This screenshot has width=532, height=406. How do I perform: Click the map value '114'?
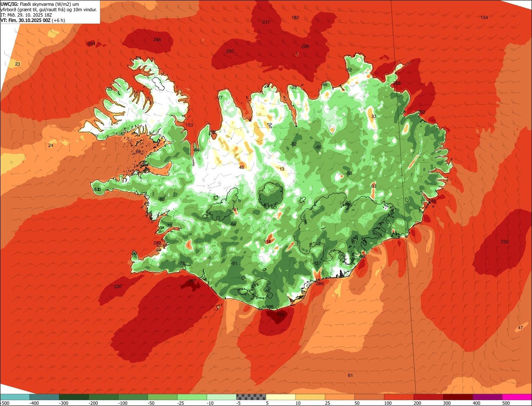click(268, 242)
